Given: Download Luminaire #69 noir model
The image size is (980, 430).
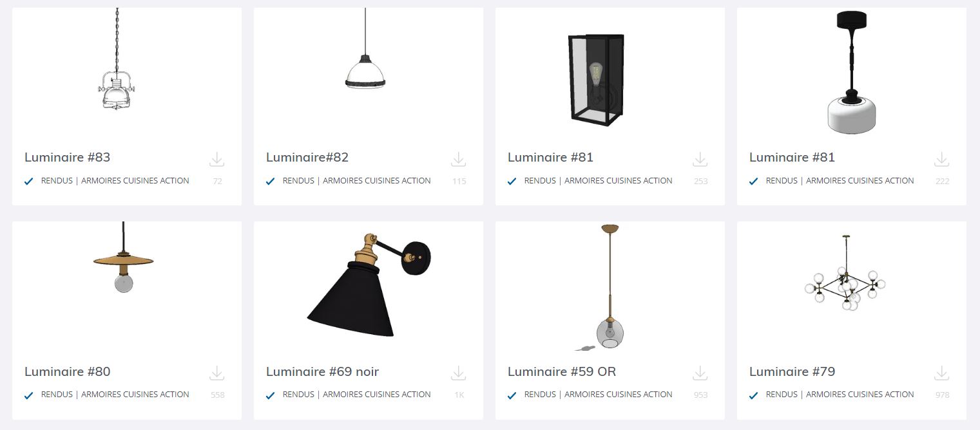Looking at the screenshot, I should coord(459,373).
